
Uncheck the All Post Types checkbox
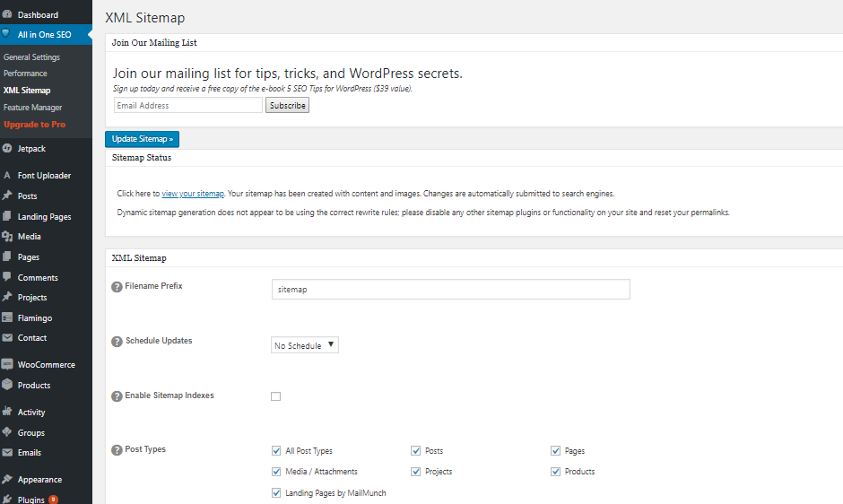[276, 451]
